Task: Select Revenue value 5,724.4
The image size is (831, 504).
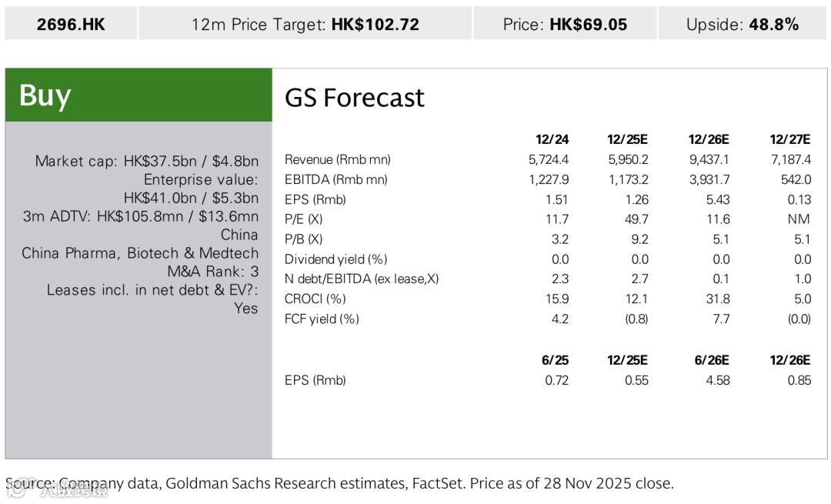Action: pos(549,159)
